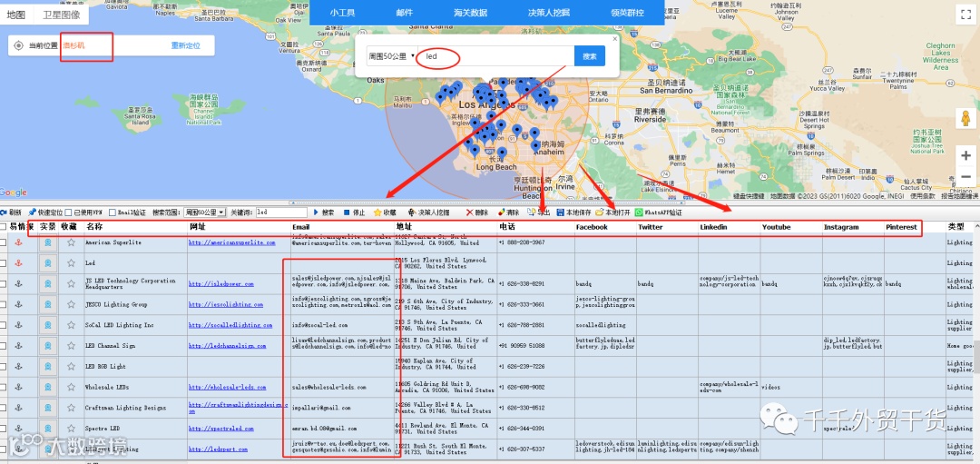
Task: Open the 海关数据 menu
Action: [x=471, y=13]
